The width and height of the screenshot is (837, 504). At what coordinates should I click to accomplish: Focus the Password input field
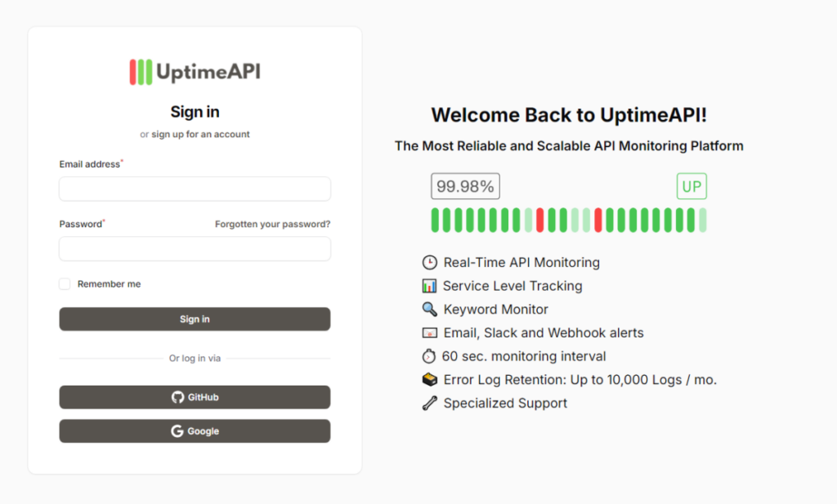point(195,249)
